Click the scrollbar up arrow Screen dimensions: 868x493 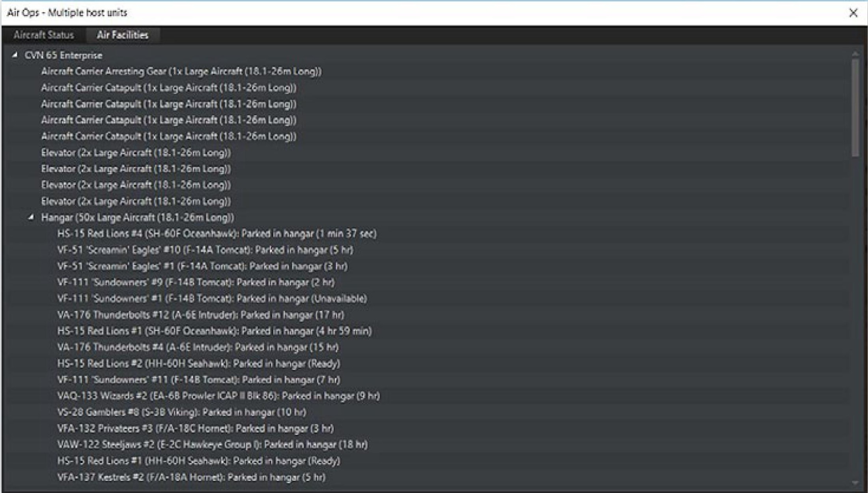pyautogui.click(x=855, y=54)
